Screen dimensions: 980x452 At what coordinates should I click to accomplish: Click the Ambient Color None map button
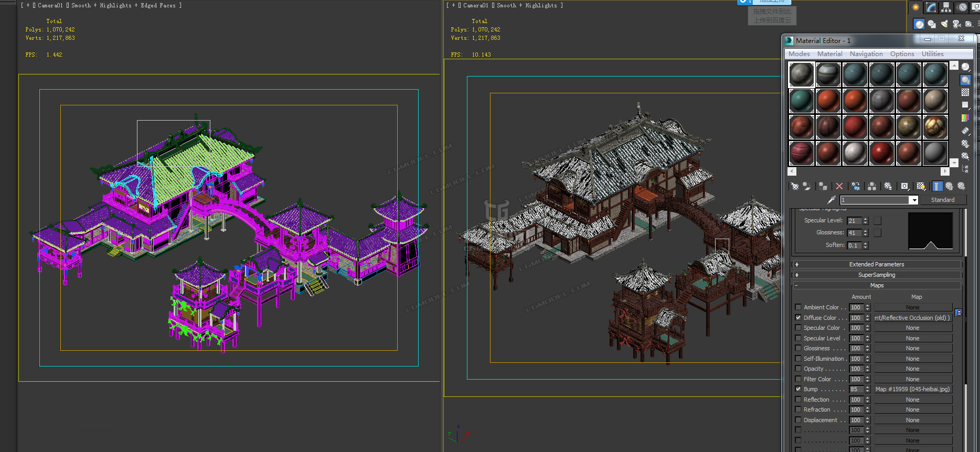(913, 307)
